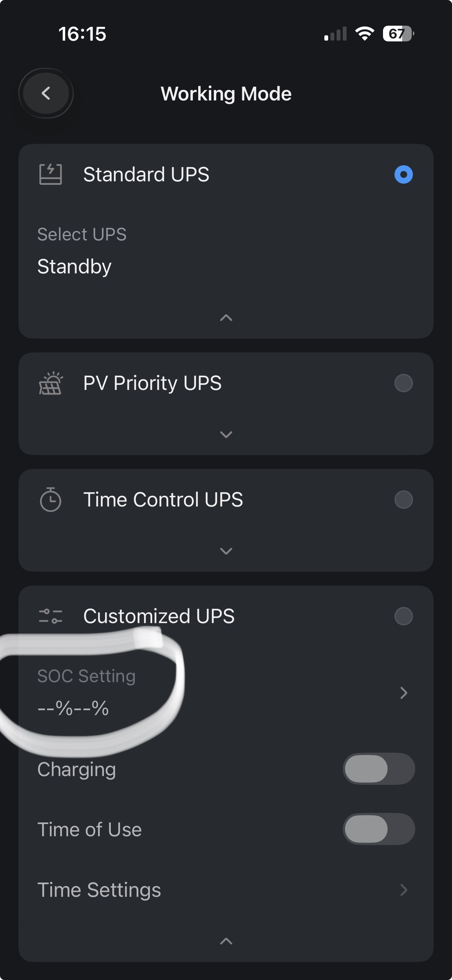Tap the Standard UPS battery icon

(51, 174)
